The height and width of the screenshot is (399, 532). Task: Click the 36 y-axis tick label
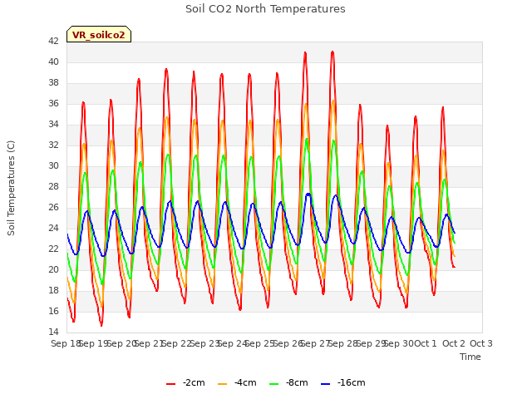[x=53, y=103]
